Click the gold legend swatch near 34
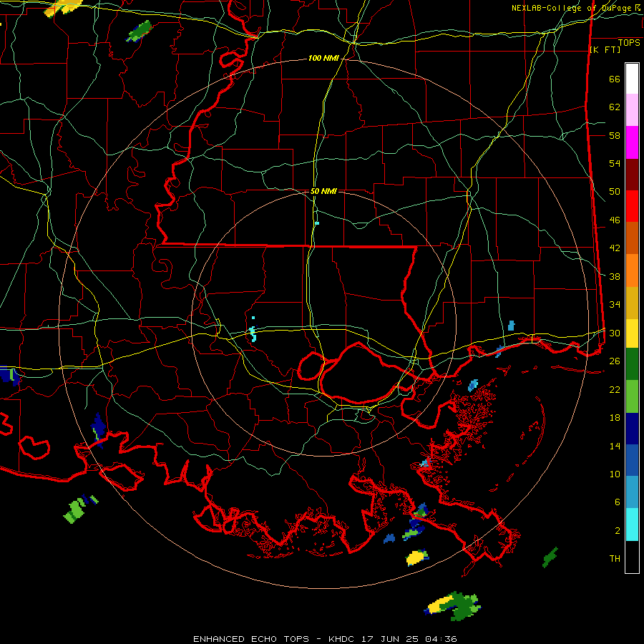The width and height of the screenshot is (644, 644). tap(632, 303)
